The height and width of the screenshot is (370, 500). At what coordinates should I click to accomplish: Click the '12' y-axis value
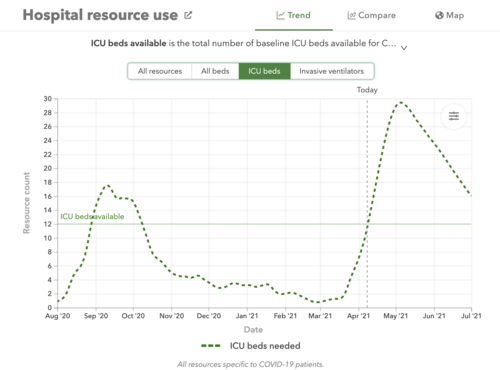(x=48, y=224)
